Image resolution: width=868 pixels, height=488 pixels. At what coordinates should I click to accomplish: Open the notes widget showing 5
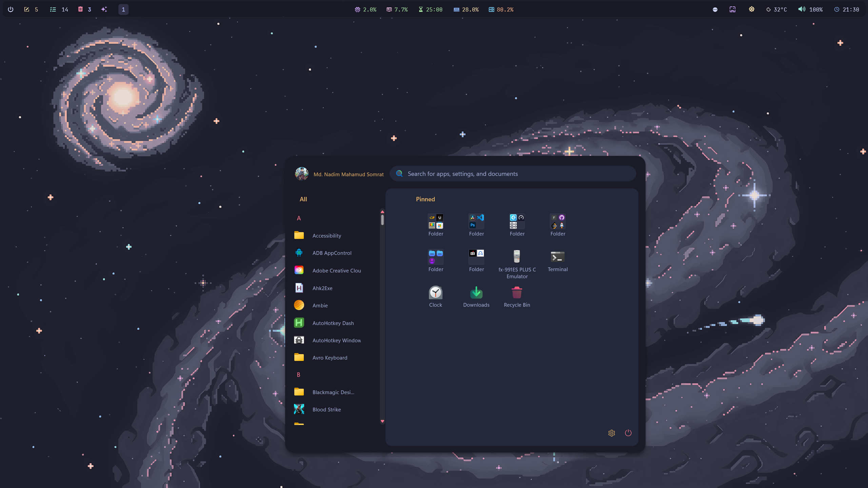(31, 9)
